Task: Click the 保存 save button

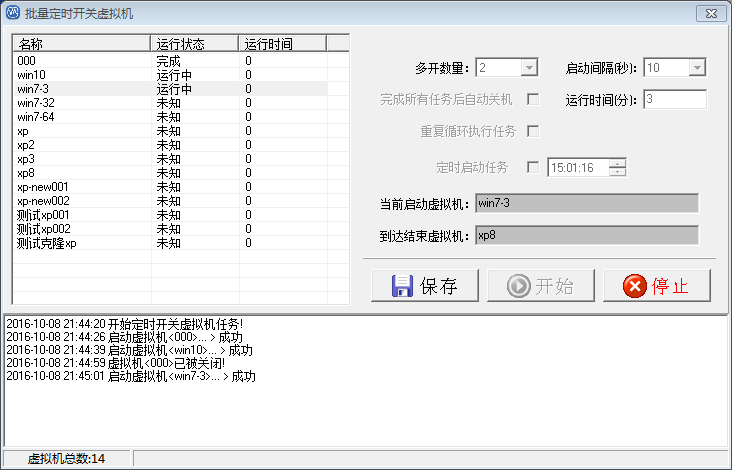Action: tap(425, 285)
